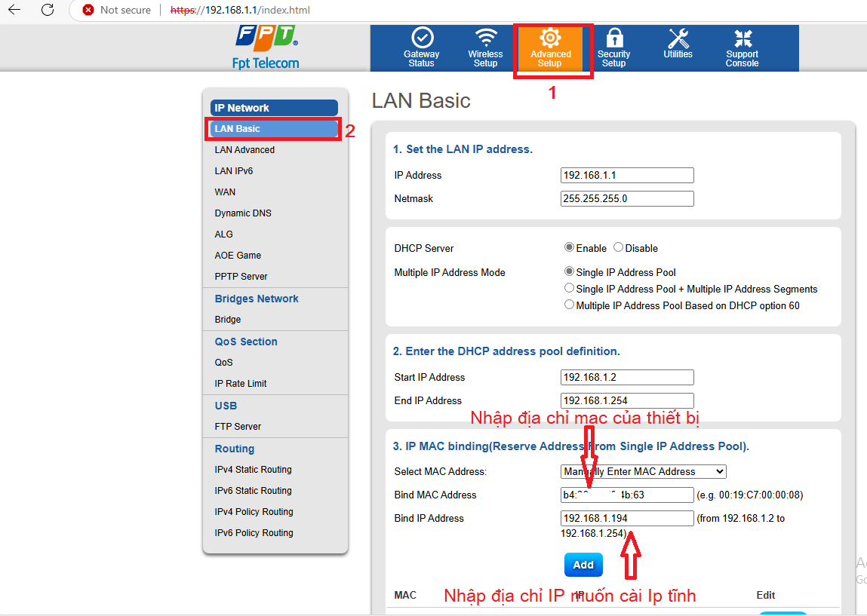Choose Multiple IP Address Pool Based on DHCP option 60
This screenshot has width=867, height=616.
click(570, 305)
